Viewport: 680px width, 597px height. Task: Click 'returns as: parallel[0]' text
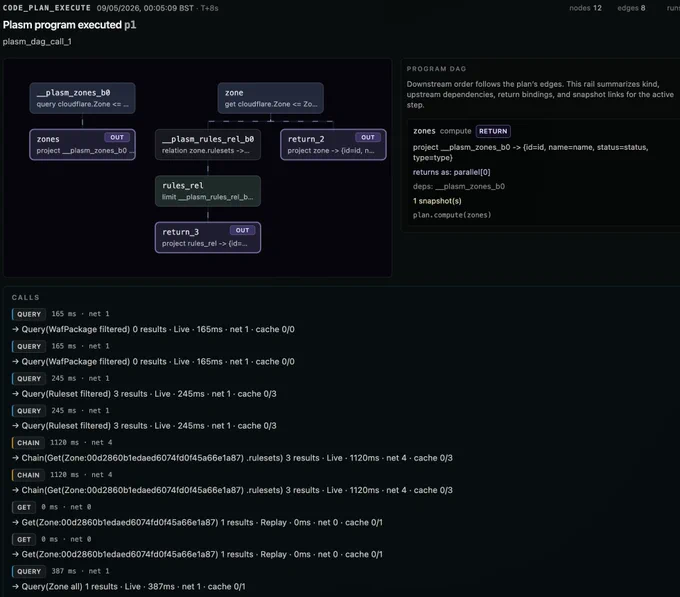[451, 172]
